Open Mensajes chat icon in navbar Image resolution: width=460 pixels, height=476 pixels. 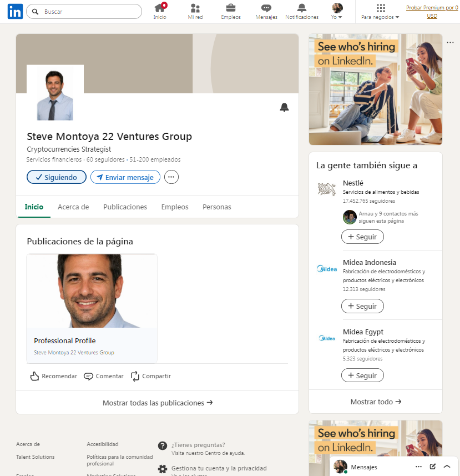[266, 11]
